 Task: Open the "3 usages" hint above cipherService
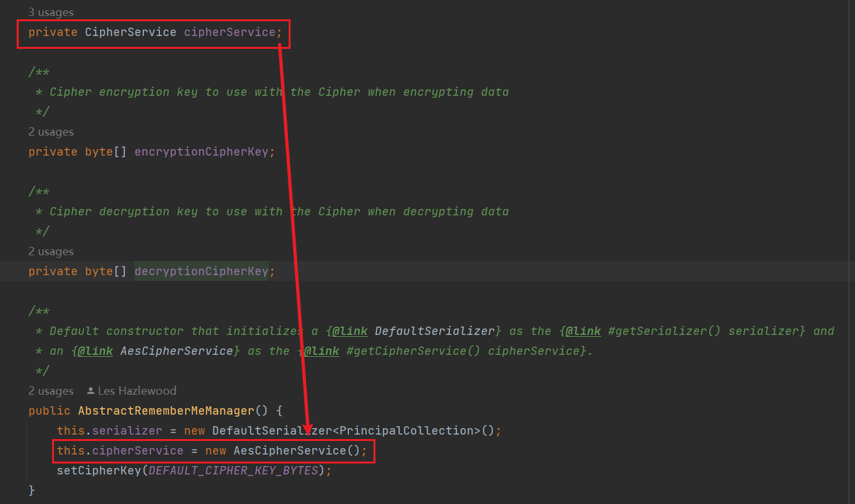click(x=51, y=12)
